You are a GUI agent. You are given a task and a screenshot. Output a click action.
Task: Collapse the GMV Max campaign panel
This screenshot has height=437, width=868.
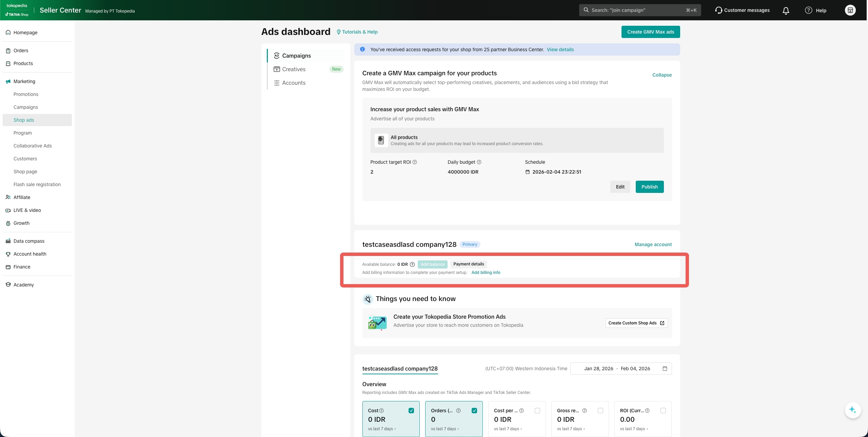(x=662, y=75)
